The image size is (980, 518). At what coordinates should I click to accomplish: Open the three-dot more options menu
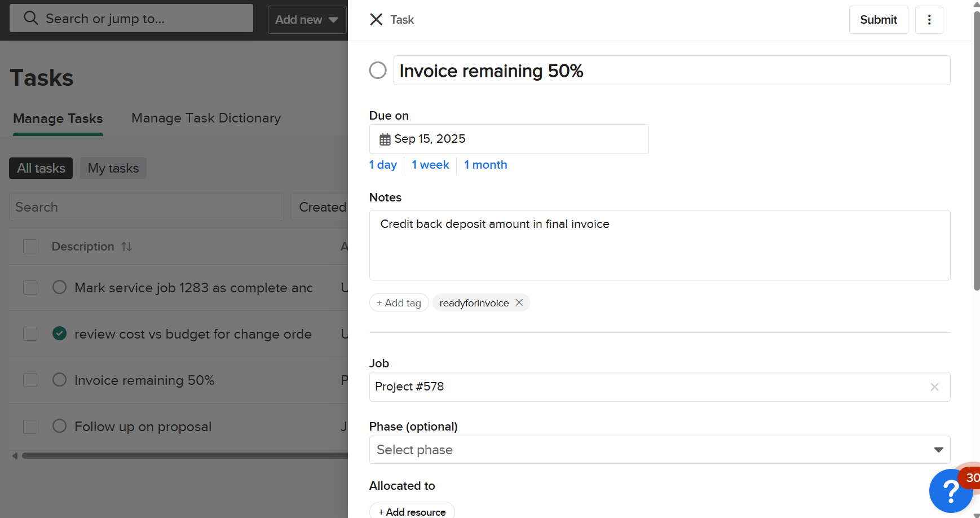tap(929, 20)
